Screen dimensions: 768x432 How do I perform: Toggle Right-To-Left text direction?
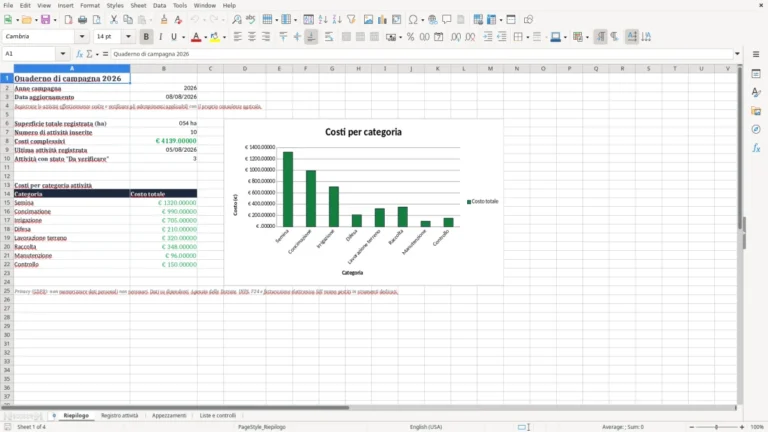point(614,37)
